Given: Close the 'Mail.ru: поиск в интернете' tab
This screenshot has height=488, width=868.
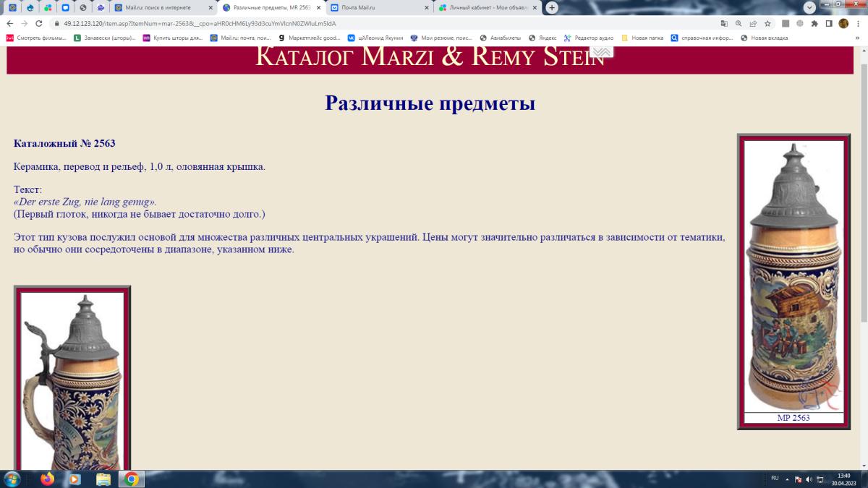Looking at the screenshot, I should pyautogui.click(x=210, y=8).
